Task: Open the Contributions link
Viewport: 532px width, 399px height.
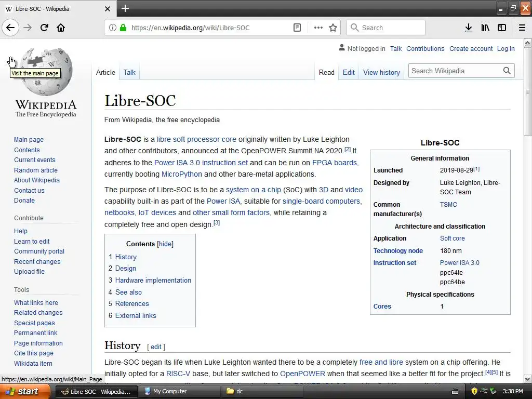Action: click(425, 48)
